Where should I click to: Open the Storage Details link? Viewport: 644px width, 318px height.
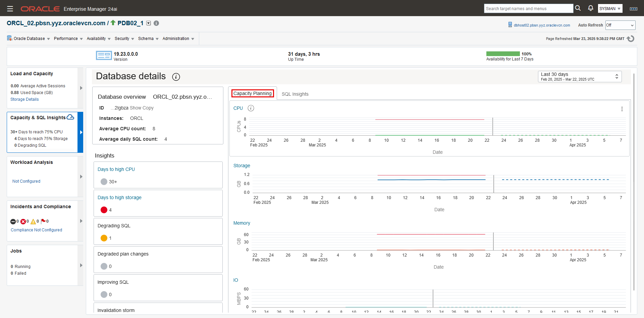pos(24,99)
